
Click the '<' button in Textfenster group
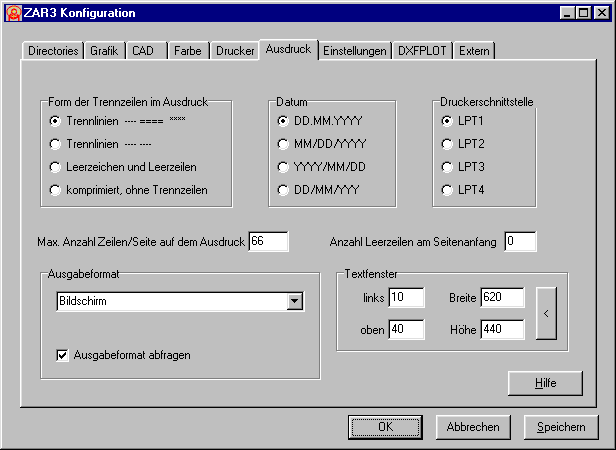pos(546,313)
